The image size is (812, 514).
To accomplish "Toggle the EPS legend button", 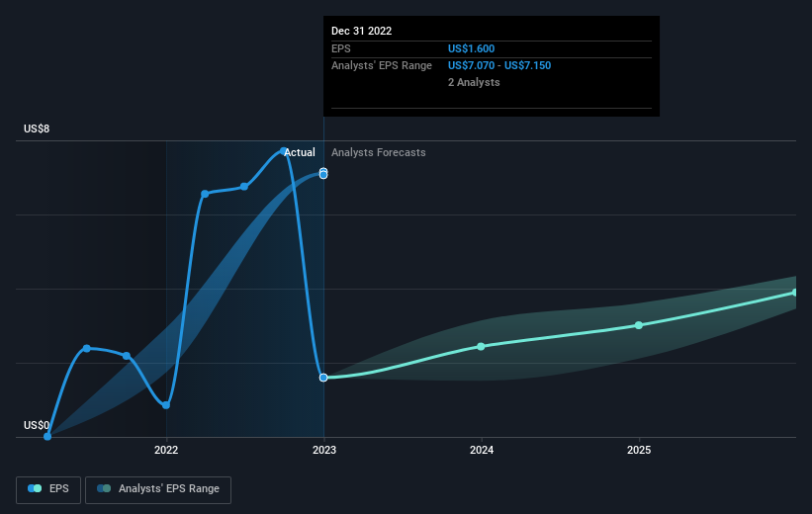I will pyautogui.click(x=48, y=489).
